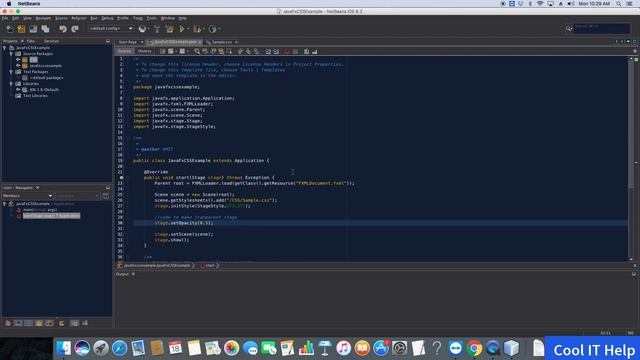
Task: Redo the edit via toolbar
Action: (75, 29)
